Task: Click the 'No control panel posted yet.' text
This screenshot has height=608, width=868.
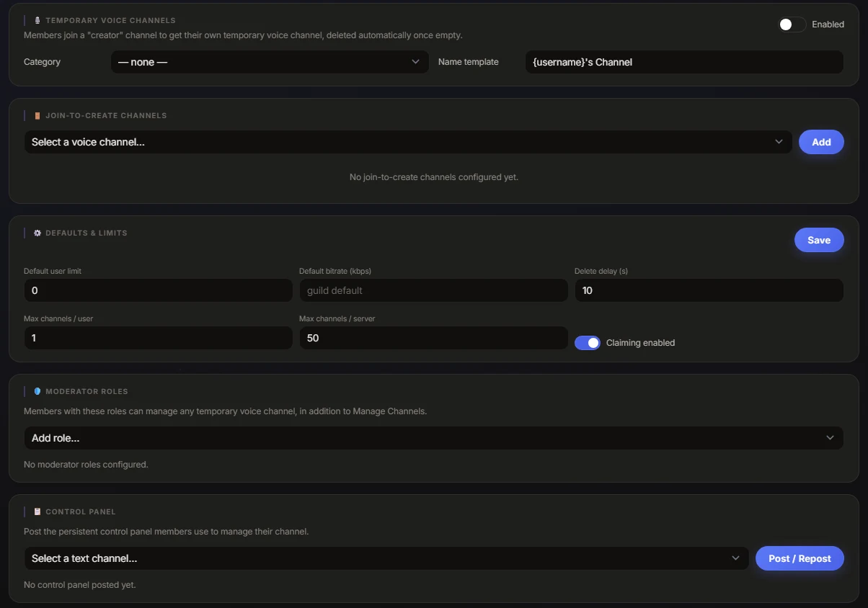Action: coord(80,585)
